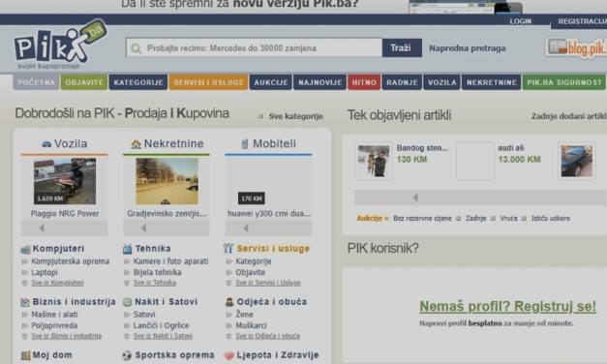Click the Vozila car icon
This screenshot has height=364, width=607.
pos(46,144)
